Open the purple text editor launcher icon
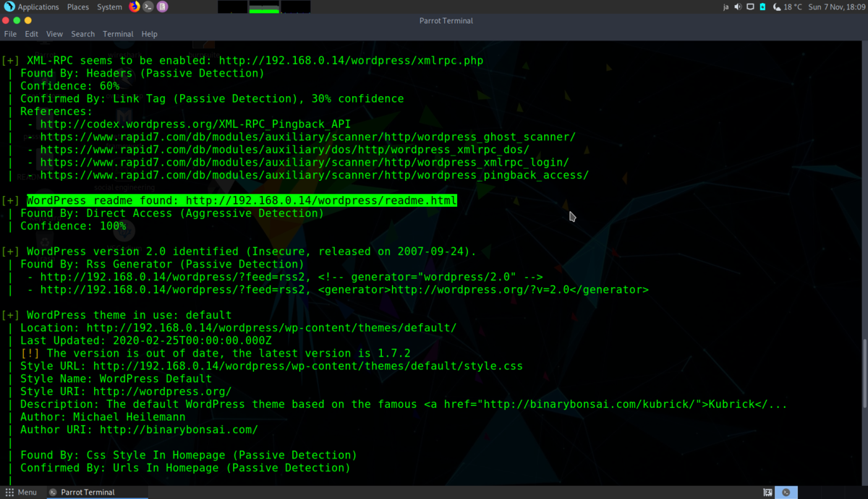This screenshot has width=868, height=499. coord(162,7)
